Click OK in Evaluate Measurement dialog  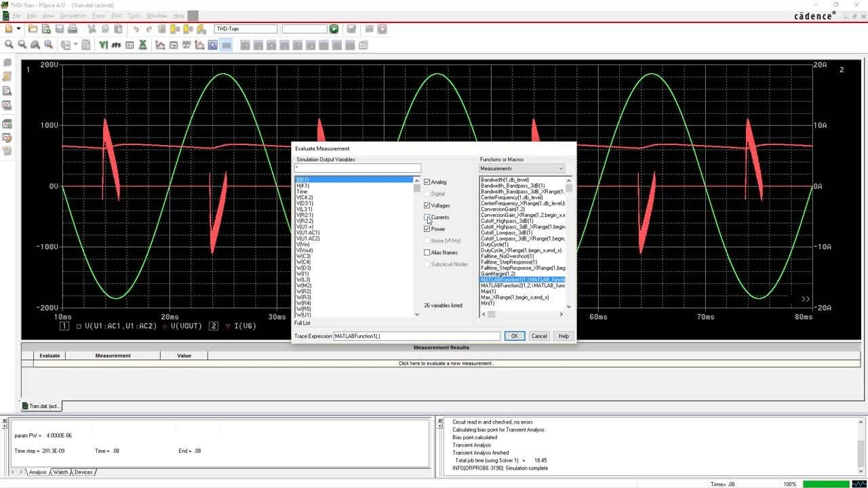(514, 336)
